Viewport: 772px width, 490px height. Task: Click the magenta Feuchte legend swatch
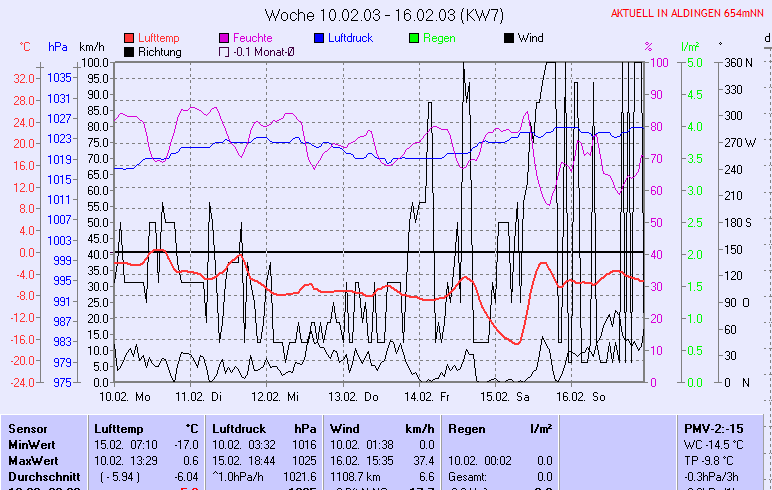point(224,38)
